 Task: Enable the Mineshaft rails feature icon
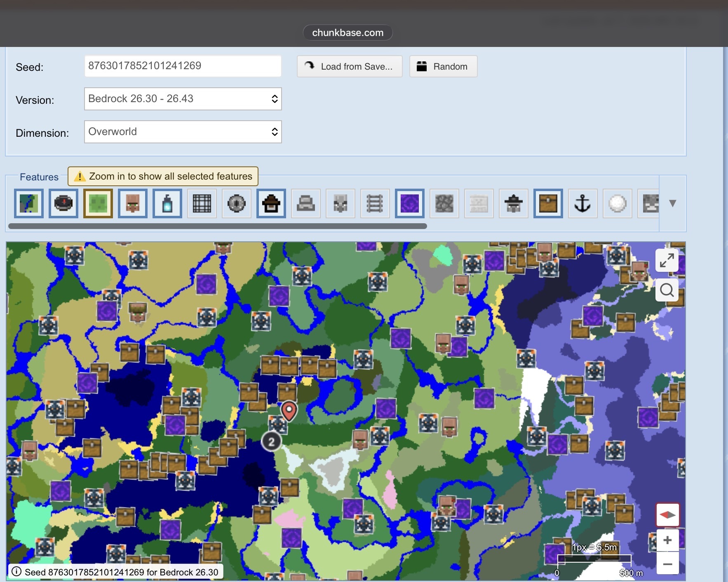pyautogui.click(x=375, y=203)
